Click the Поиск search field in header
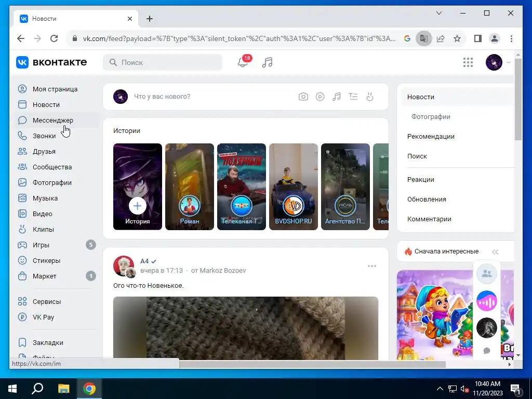The image size is (532, 399). click(163, 62)
